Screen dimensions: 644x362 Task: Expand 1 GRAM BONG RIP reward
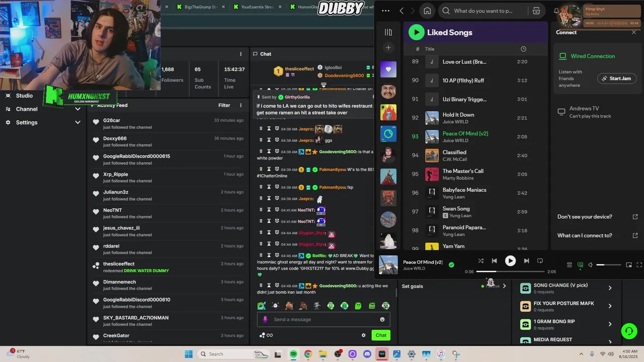click(x=610, y=324)
